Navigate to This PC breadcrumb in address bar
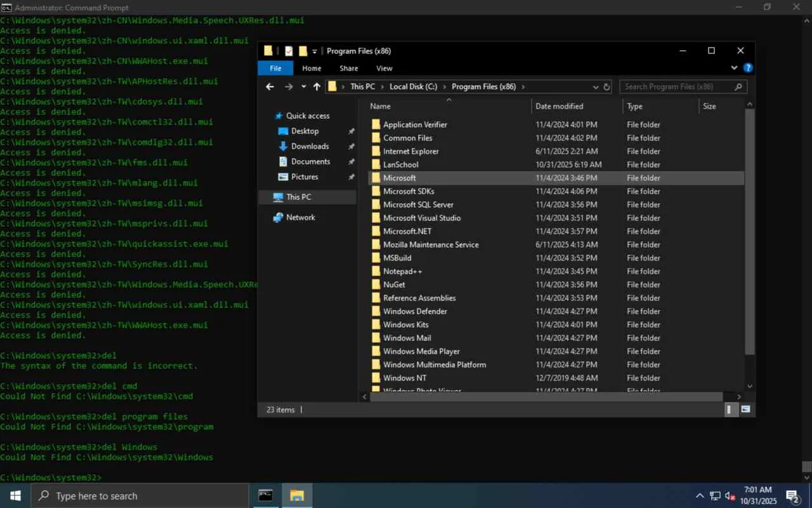 pos(362,87)
